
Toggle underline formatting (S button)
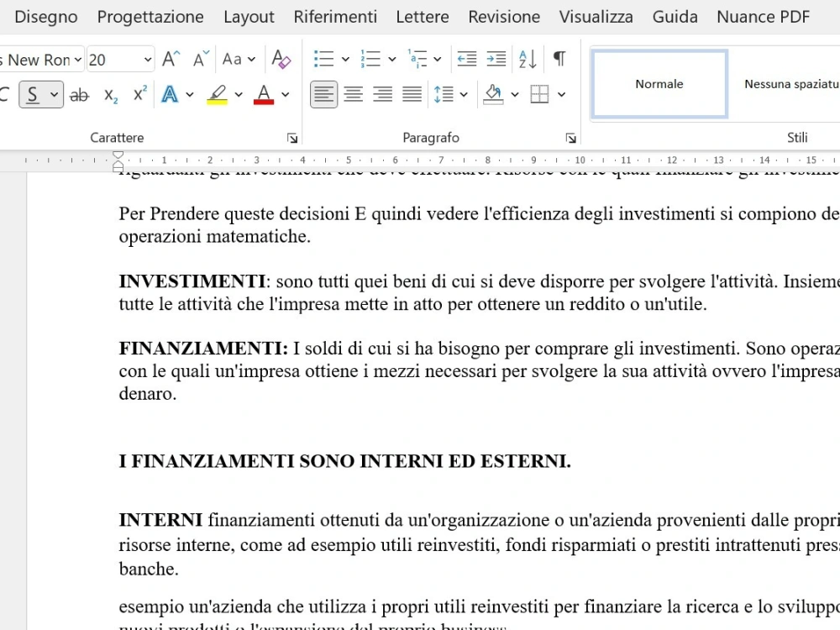click(x=33, y=95)
